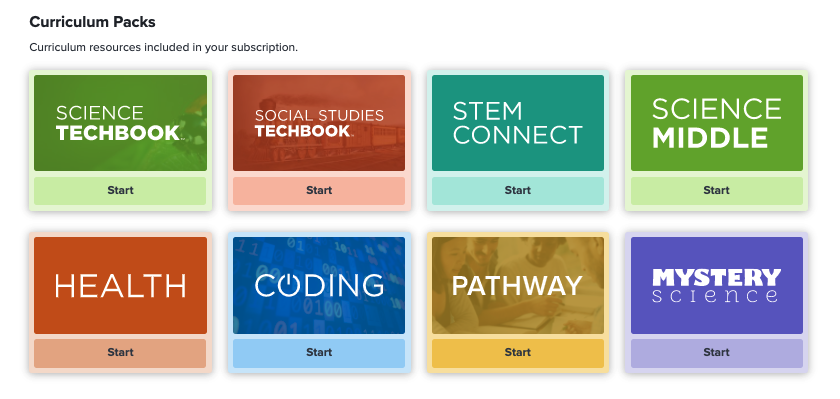The width and height of the screenshot is (840, 399).
Task: Open the Science Middle tile image
Action: (x=717, y=123)
